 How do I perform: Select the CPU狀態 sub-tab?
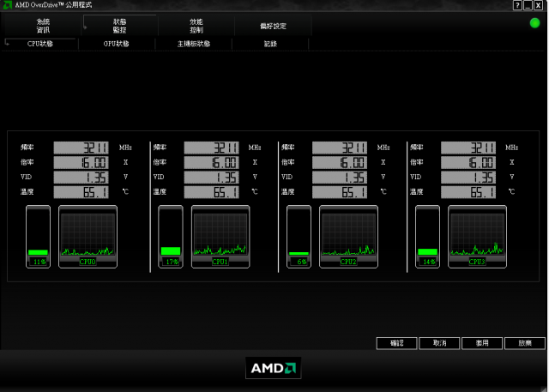coord(40,44)
